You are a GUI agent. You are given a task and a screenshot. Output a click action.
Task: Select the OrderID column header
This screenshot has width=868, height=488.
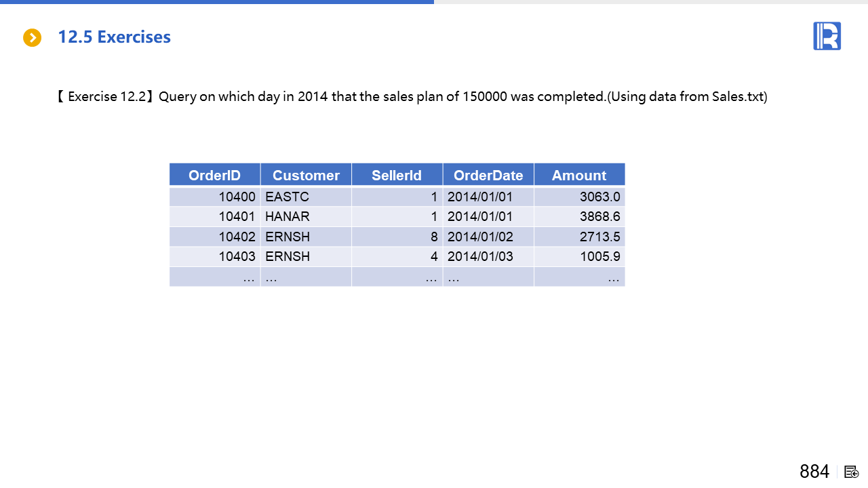(214, 176)
